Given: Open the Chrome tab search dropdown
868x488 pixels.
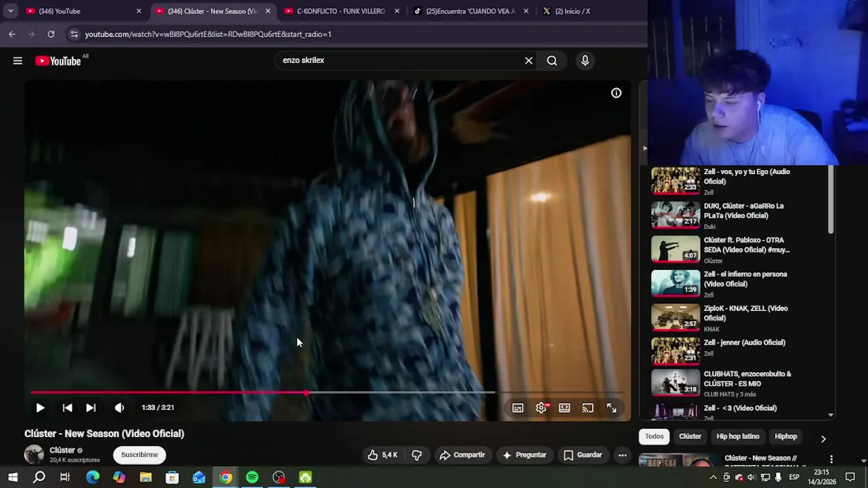Looking at the screenshot, I should click(10, 11).
